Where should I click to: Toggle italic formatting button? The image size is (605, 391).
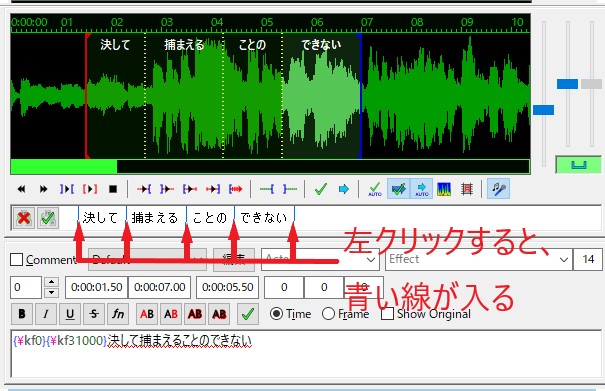[46, 314]
